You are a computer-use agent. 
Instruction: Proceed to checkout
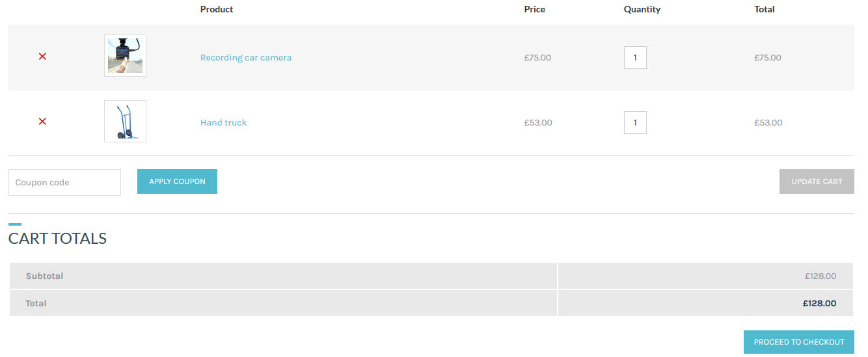coord(799,342)
